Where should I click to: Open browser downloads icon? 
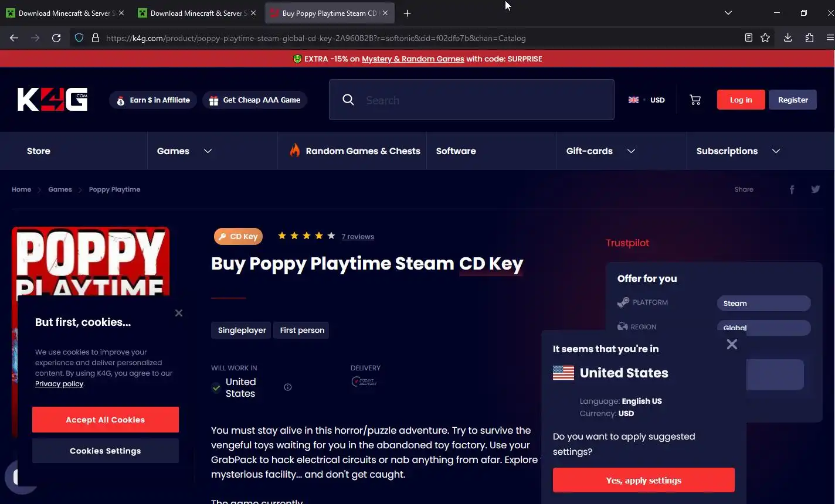788,38
